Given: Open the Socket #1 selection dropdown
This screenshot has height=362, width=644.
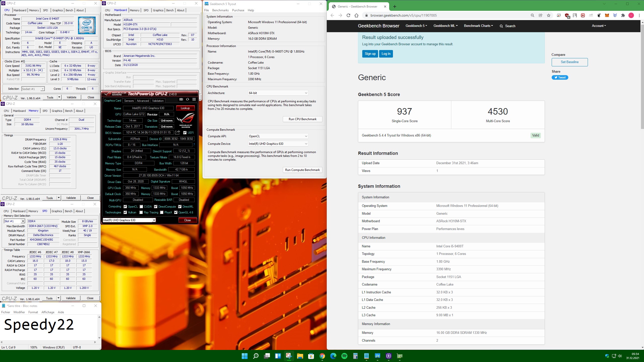Looking at the screenshot, I should (x=33, y=89).
